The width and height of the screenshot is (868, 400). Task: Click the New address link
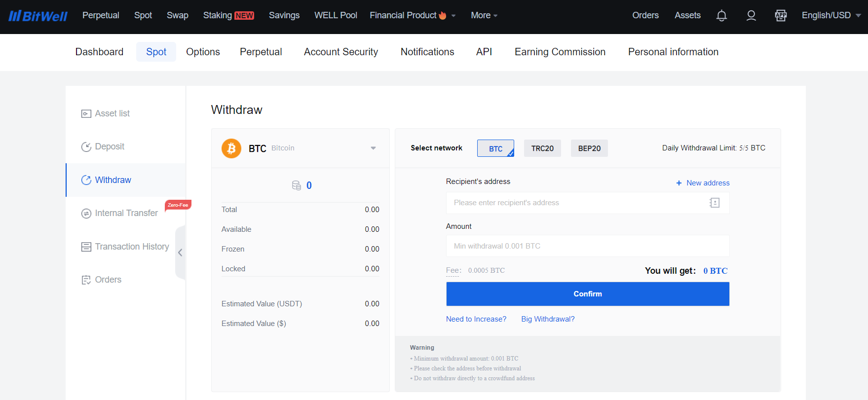click(708, 183)
